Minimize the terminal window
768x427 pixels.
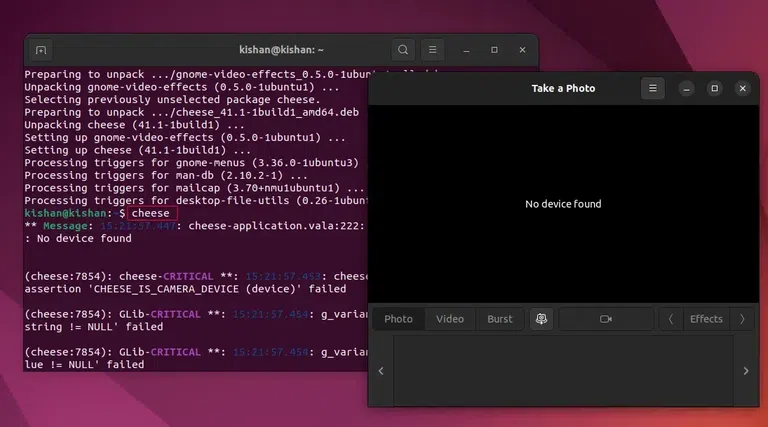click(x=466, y=50)
